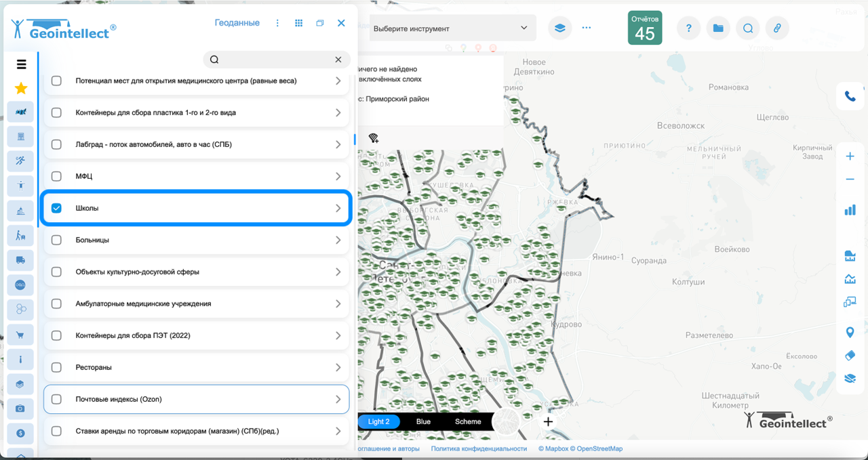Screen dimensions: 868x460
Task: Open the help question mark icon
Action: [688, 28]
